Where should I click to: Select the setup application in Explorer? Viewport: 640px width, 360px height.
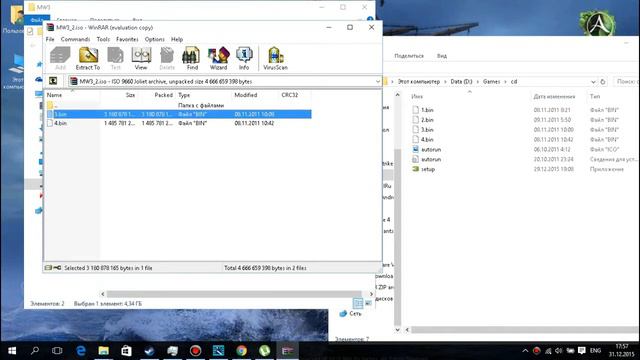428,169
